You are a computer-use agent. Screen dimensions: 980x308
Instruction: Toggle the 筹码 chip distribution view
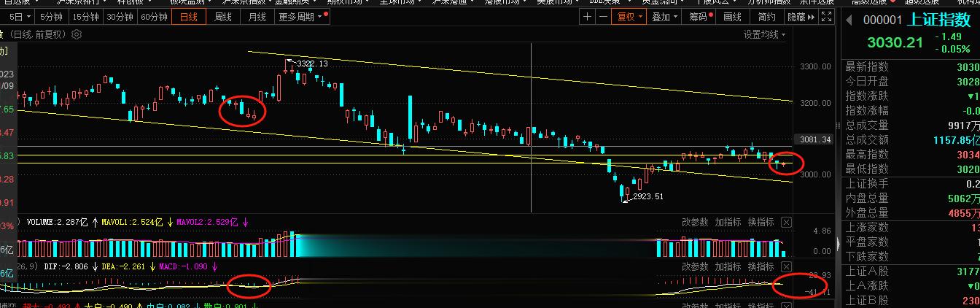700,17
